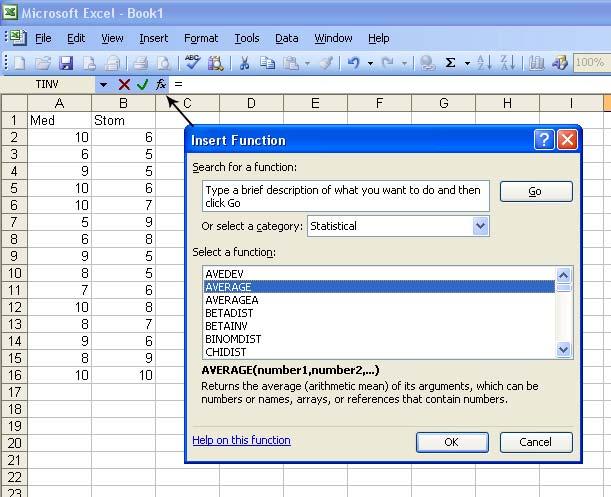Click Cancel in Insert Function dialog
The image size is (611, 497).
pos(536,442)
